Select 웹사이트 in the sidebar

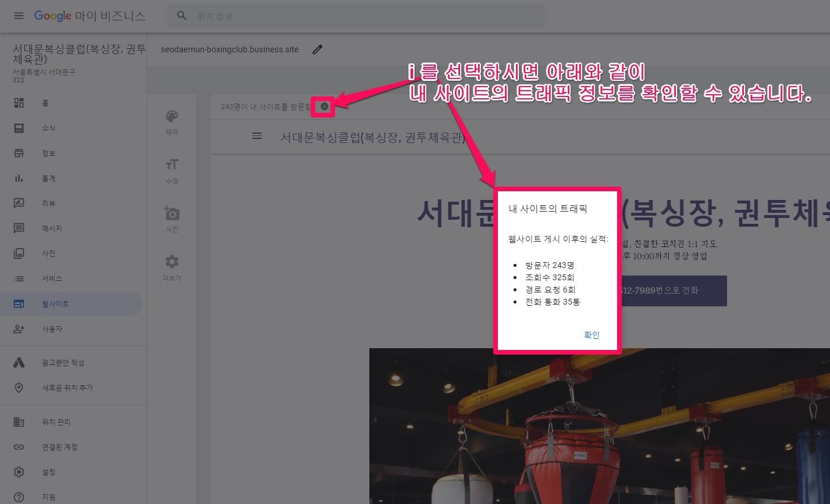point(55,304)
